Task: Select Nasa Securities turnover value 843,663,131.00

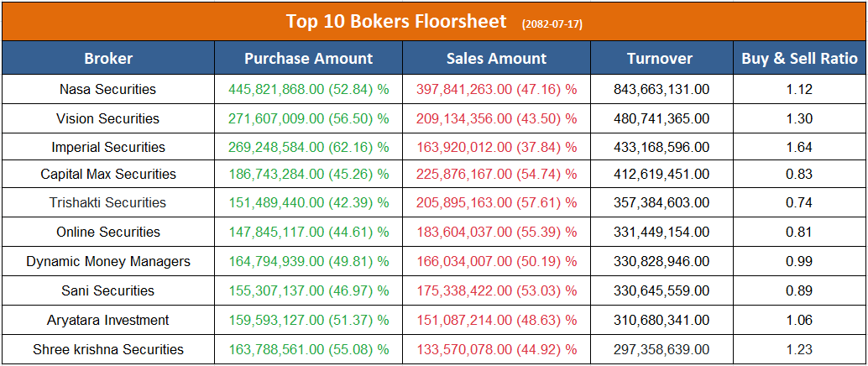Action: point(660,89)
